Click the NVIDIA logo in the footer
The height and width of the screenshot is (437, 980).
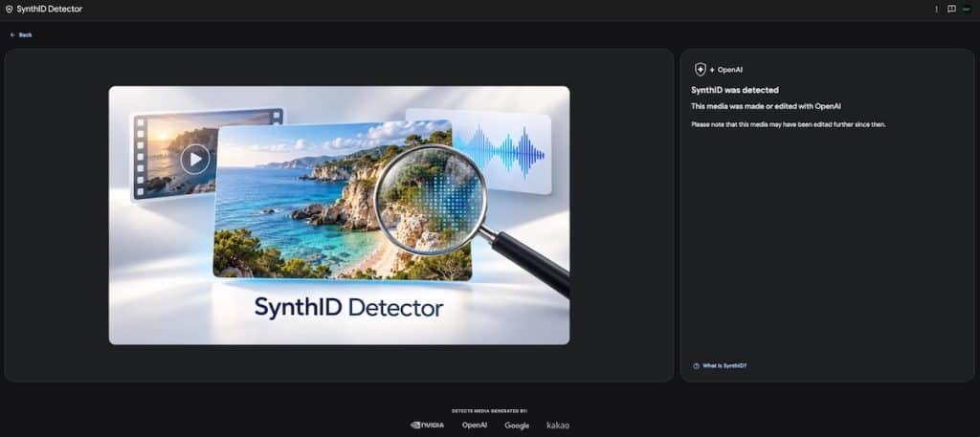point(428,426)
